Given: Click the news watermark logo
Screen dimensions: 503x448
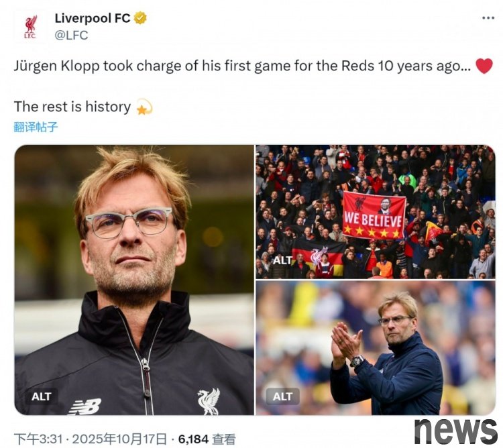Looking at the screenshot, I should (455, 431).
